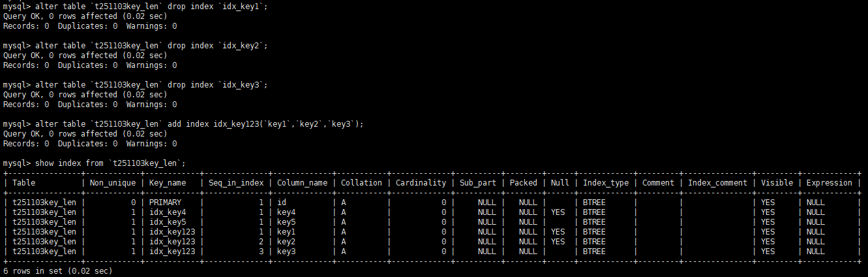
Task: Select the idx_key4 key name cell
Action: [168, 212]
